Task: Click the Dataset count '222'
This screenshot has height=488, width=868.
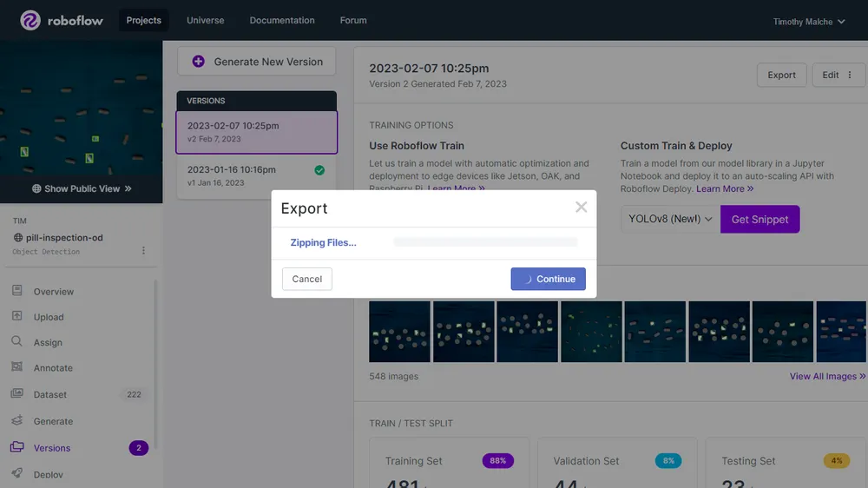Action: click(134, 394)
